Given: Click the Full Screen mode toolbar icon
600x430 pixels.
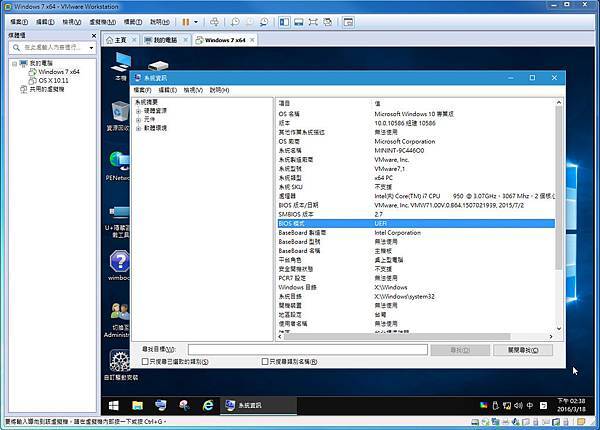Looking at the screenshot, I should pos(313,22).
